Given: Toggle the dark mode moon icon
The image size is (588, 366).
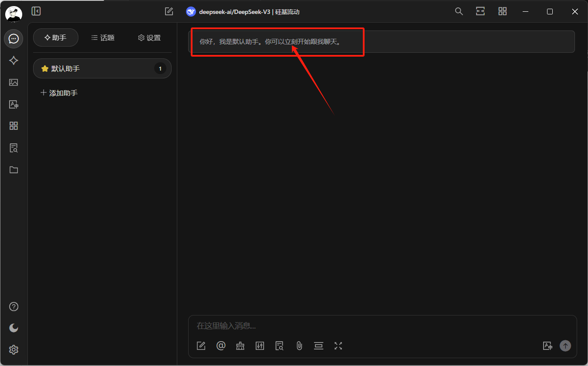Looking at the screenshot, I should [14, 328].
